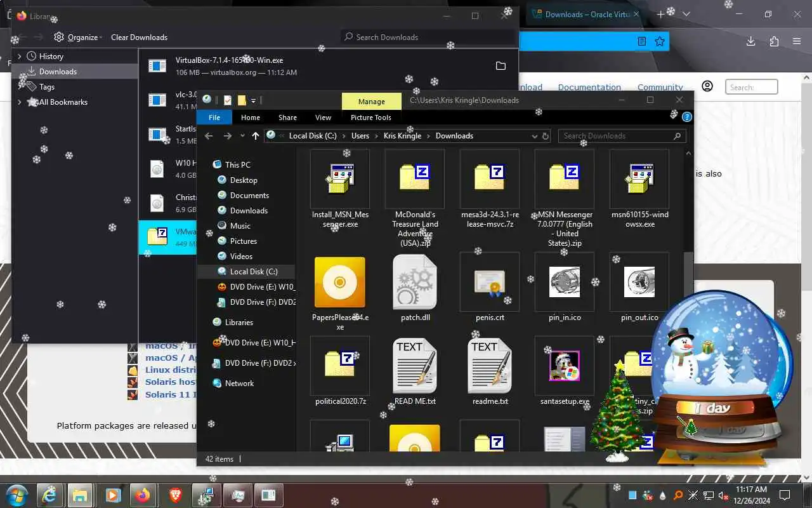Viewport: 812px width, 508px height.
Task: Open the notification center tray icon
Action: pos(784,495)
